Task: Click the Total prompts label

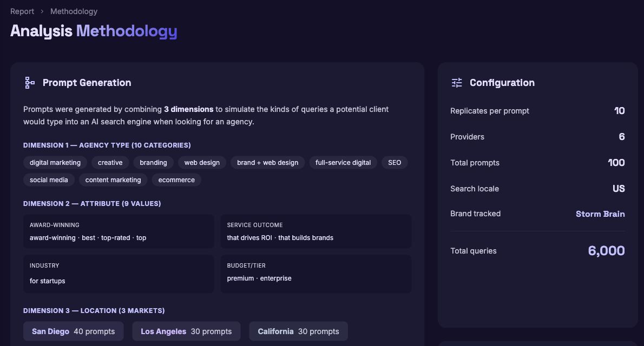Action: tap(475, 163)
